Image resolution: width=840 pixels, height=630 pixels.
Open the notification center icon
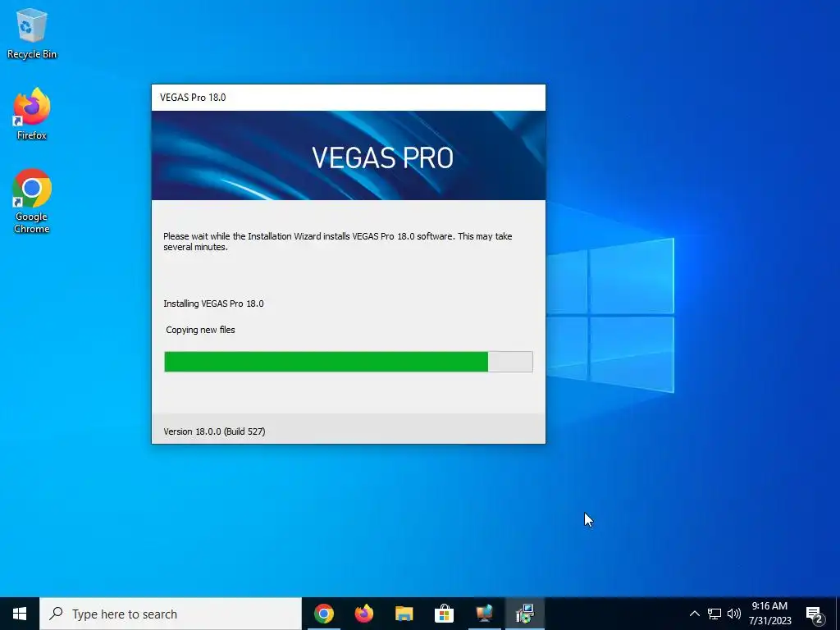pyautogui.click(x=815, y=615)
